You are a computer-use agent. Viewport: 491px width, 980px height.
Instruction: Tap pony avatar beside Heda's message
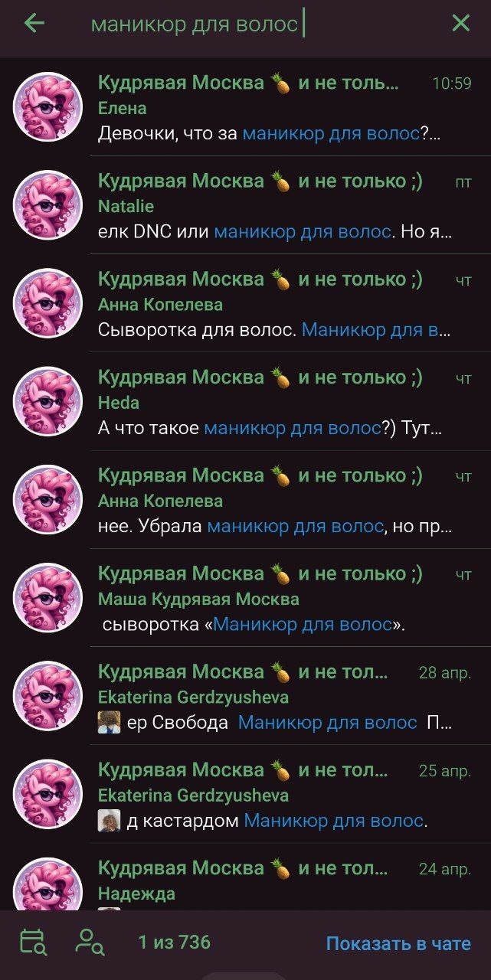pos(47,401)
